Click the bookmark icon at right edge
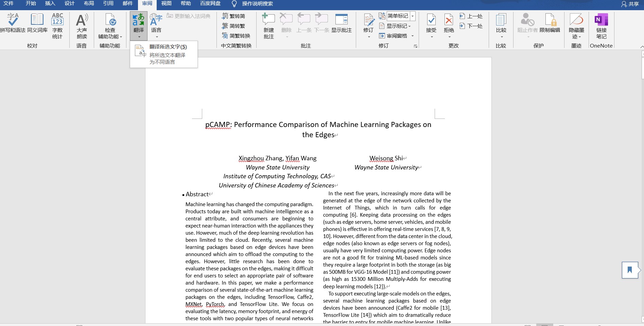Viewport: 644px width, 326px height. [630, 270]
